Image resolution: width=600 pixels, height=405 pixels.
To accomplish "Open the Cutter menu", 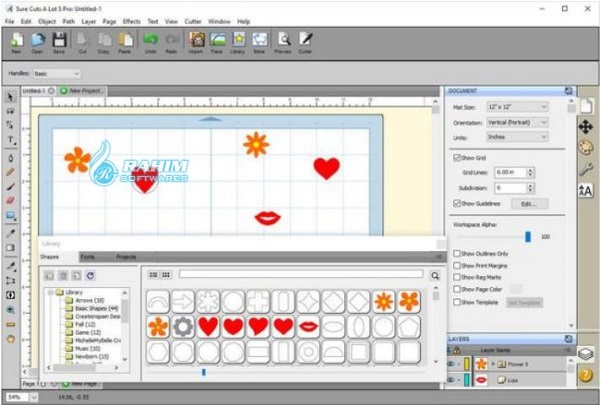I will pyautogui.click(x=193, y=21).
